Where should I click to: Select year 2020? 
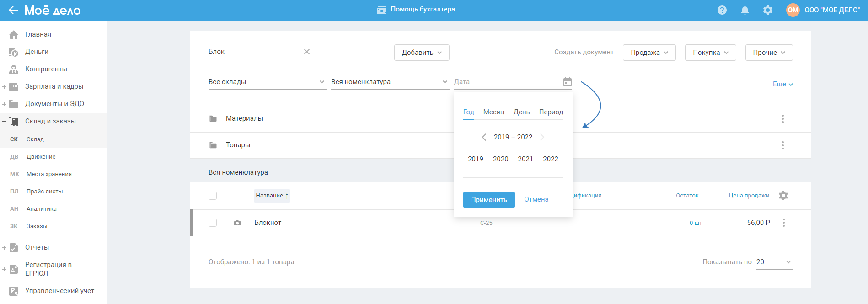point(501,159)
